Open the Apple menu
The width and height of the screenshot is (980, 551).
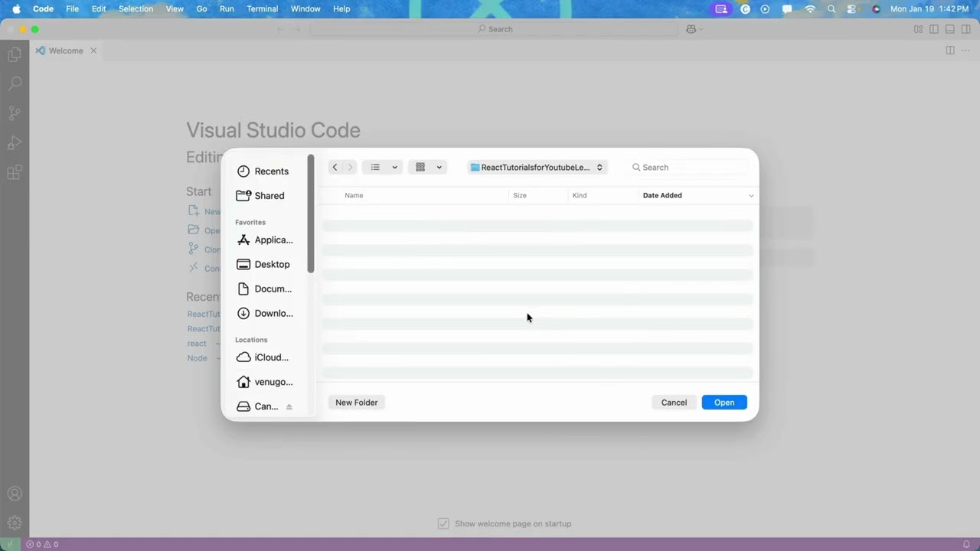coord(16,8)
